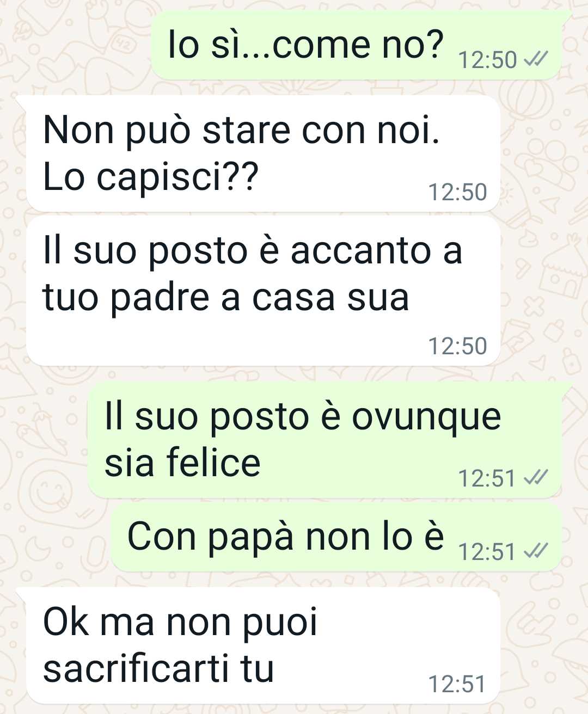Image resolution: width=588 pixels, height=714 pixels.
Task: Tap the 12:50 timestamp under "casa sua"
Action: point(457,346)
